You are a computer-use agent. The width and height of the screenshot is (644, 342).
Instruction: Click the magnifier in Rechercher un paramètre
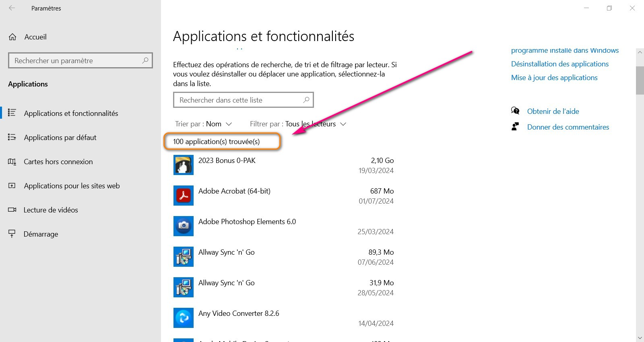145,60
